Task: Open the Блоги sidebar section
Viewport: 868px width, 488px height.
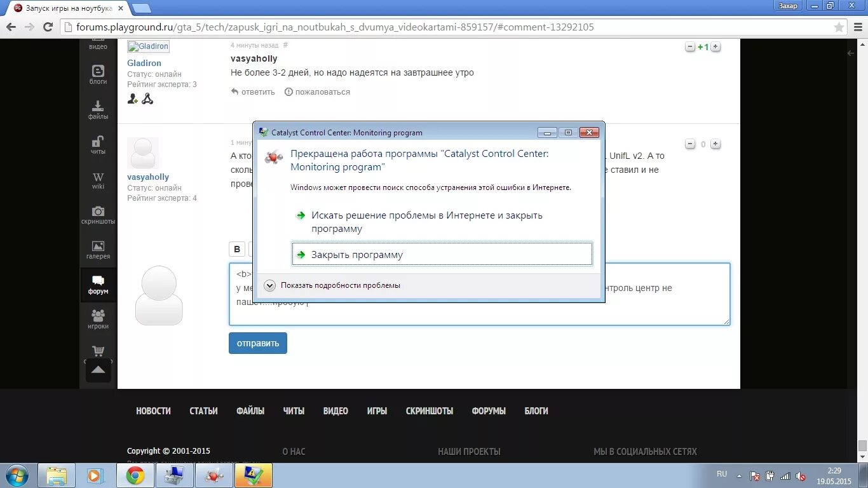Action: (98, 75)
